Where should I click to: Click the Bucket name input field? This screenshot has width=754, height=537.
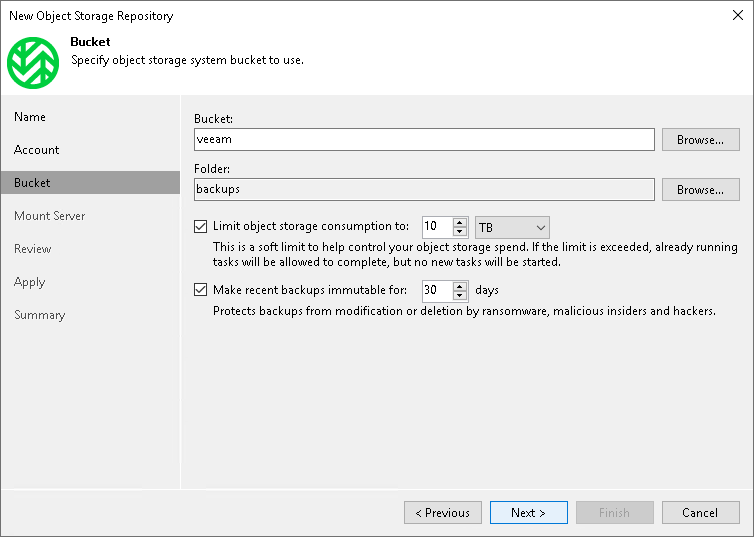point(424,139)
